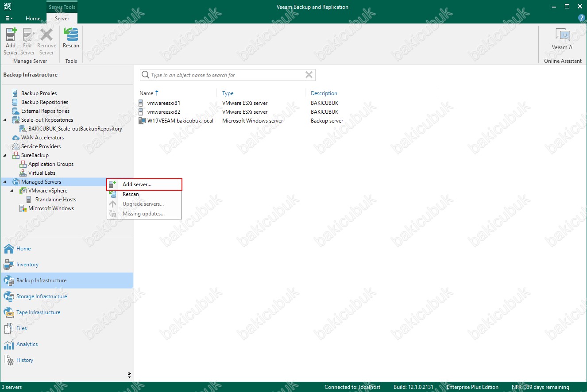Image resolution: width=587 pixels, height=392 pixels.
Task: Select the SureBackup tree node
Action: pos(35,155)
